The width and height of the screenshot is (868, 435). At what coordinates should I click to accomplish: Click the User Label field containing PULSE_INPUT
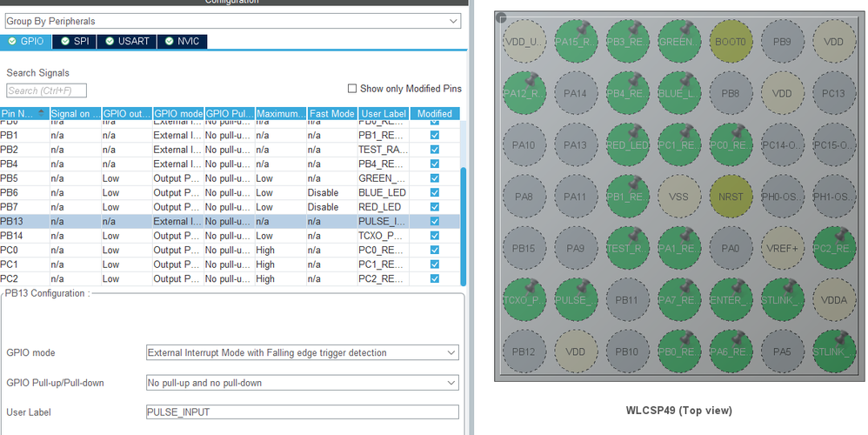pos(303,412)
